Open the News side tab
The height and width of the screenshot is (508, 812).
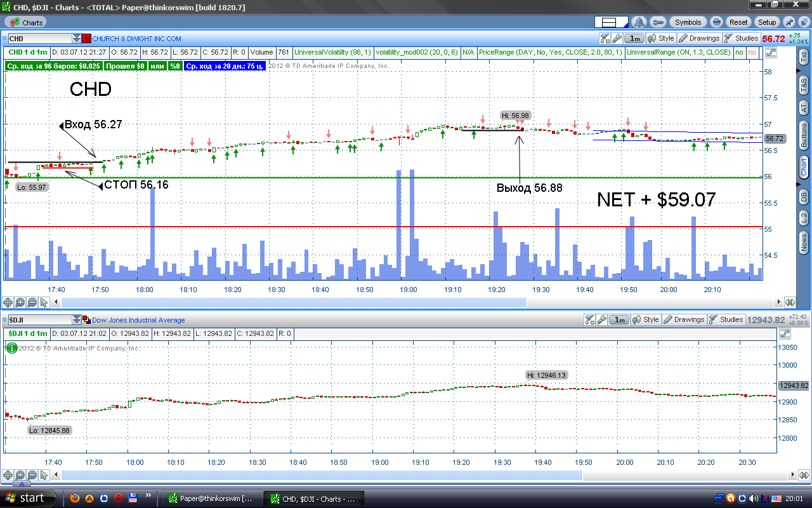pyautogui.click(x=804, y=243)
